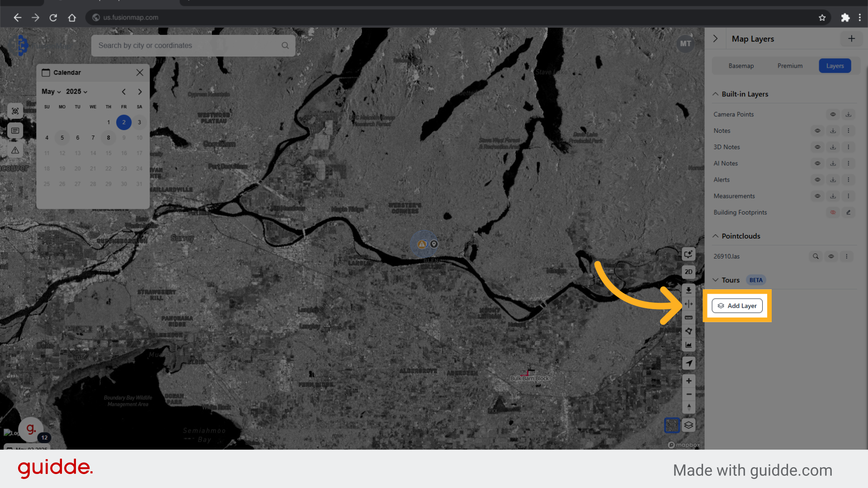
Task: Edit the Building Footprints layer
Action: click(x=848, y=212)
